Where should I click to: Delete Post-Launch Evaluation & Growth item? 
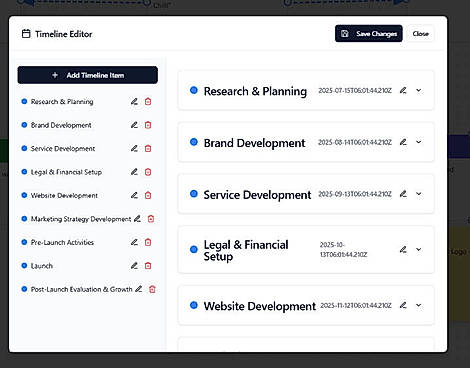pos(152,289)
